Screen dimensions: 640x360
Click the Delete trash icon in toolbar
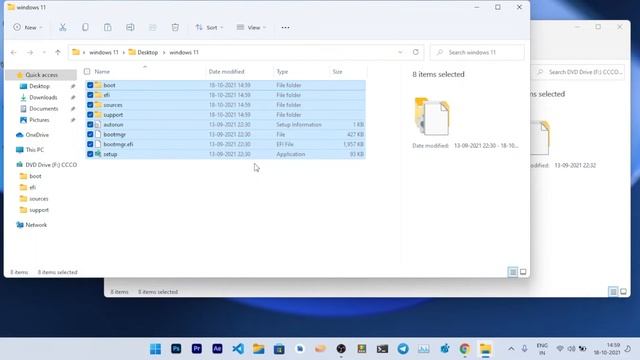175,27
